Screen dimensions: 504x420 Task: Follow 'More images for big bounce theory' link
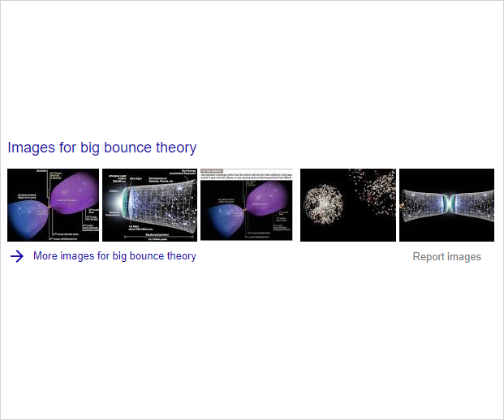point(114,256)
